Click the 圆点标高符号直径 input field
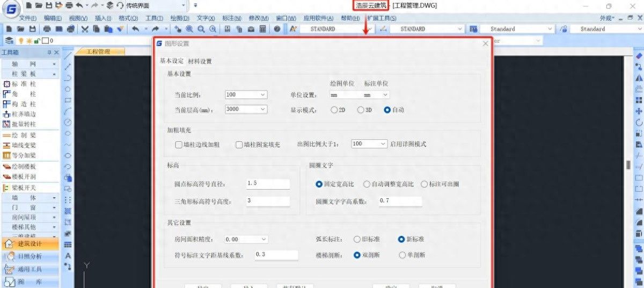 [x=268, y=184]
